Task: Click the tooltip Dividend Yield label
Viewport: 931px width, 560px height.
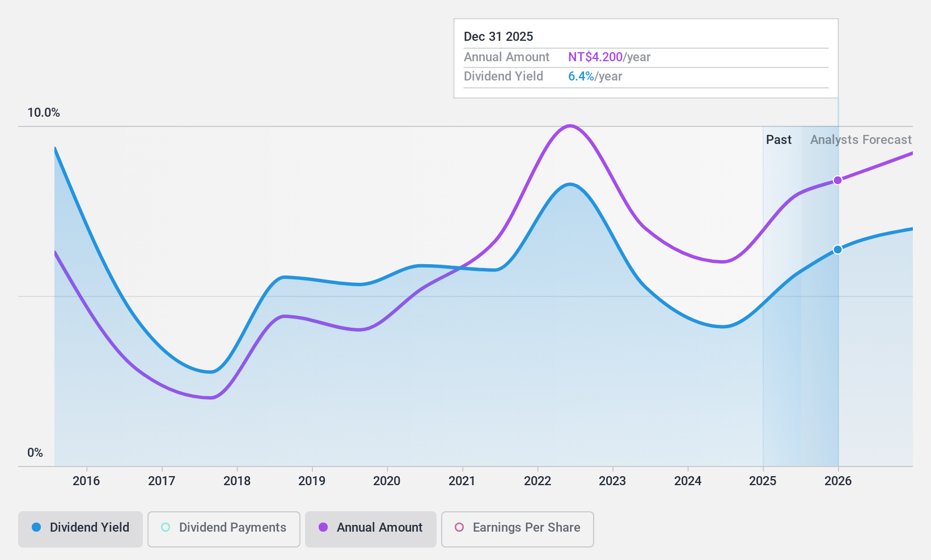Action: pos(503,76)
